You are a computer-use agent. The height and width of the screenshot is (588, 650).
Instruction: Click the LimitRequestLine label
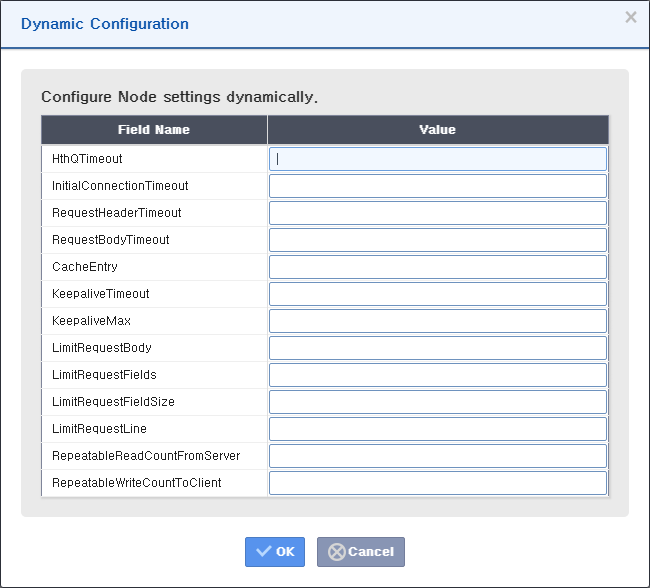[99, 429]
